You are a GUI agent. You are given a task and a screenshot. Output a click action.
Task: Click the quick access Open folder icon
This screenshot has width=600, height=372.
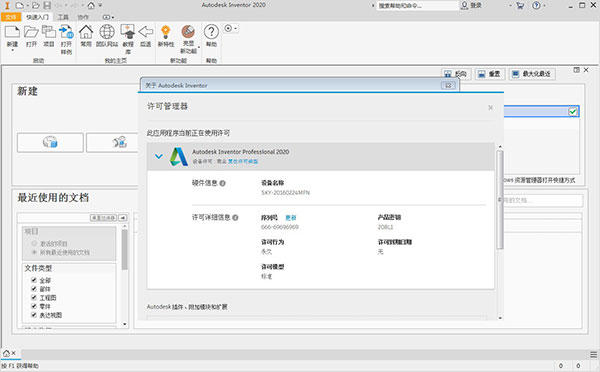tap(36, 5)
